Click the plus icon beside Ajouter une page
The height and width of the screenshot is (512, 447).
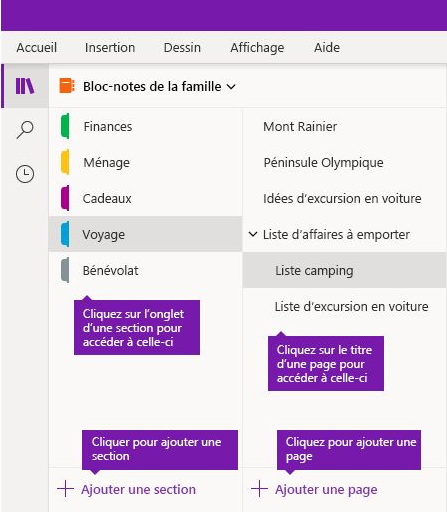point(259,489)
